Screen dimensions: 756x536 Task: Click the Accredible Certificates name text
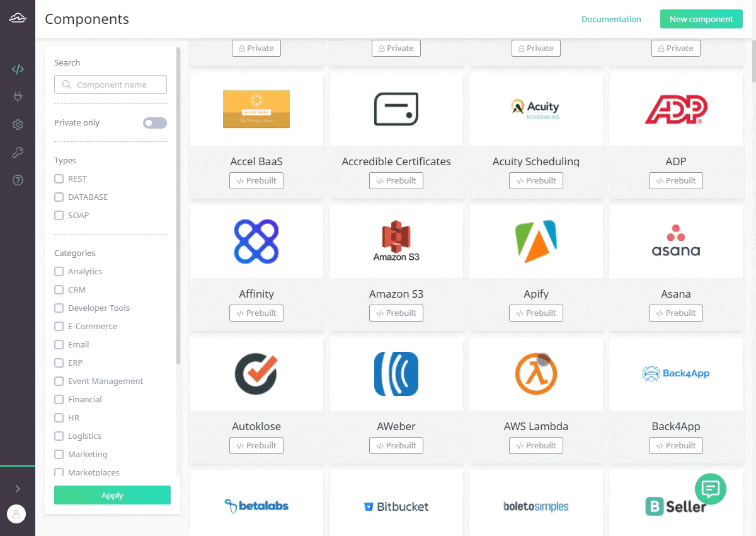(396, 161)
